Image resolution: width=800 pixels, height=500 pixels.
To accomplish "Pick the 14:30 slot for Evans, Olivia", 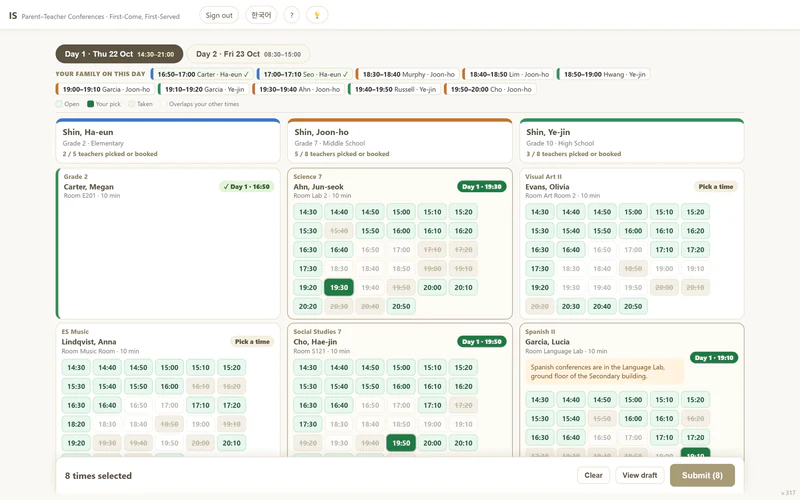I will pyautogui.click(x=540, y=212).
